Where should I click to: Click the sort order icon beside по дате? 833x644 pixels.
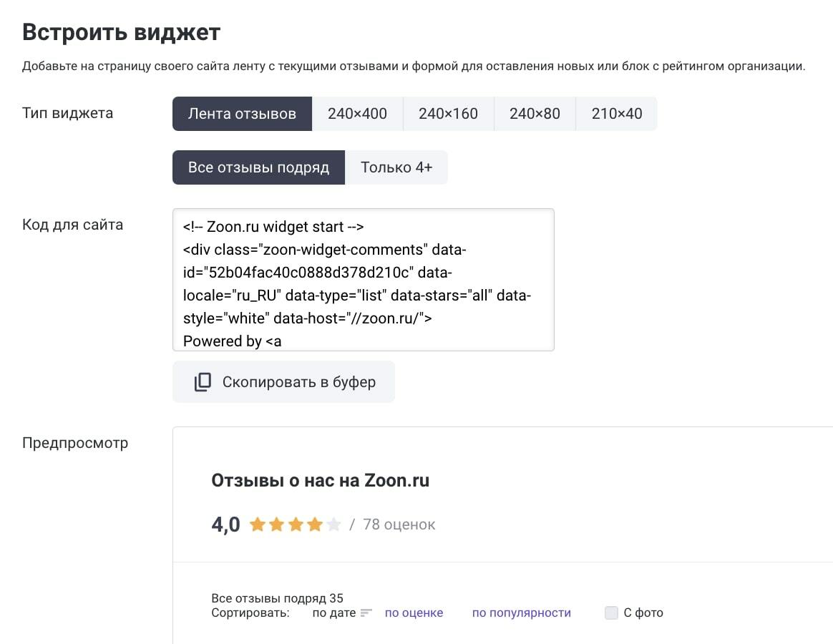click(x=366, y=613)
